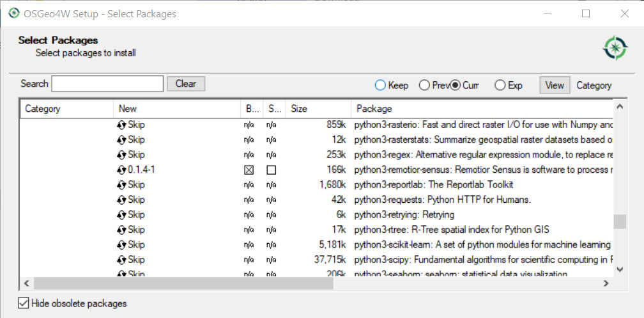Click the horizontal scrollbar thumb
644x318 pixels.
pyautogui.click(x=183, y=283)
